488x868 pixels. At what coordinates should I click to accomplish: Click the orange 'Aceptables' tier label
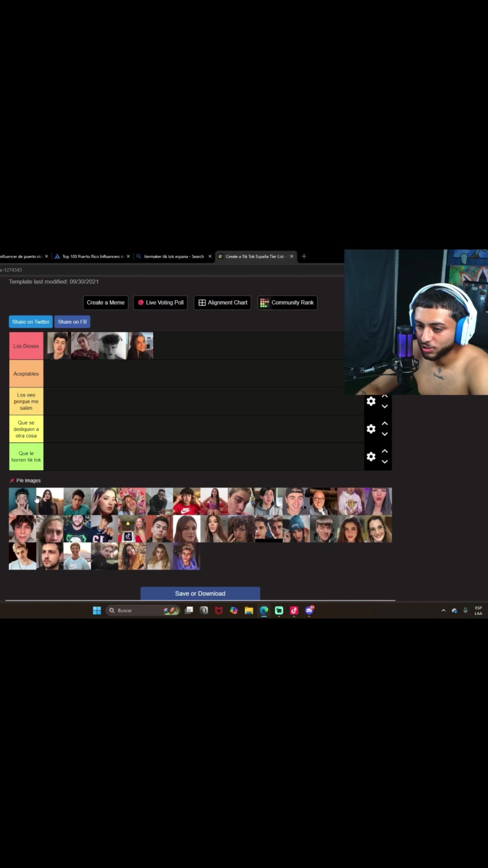click(x=26, y=374)
